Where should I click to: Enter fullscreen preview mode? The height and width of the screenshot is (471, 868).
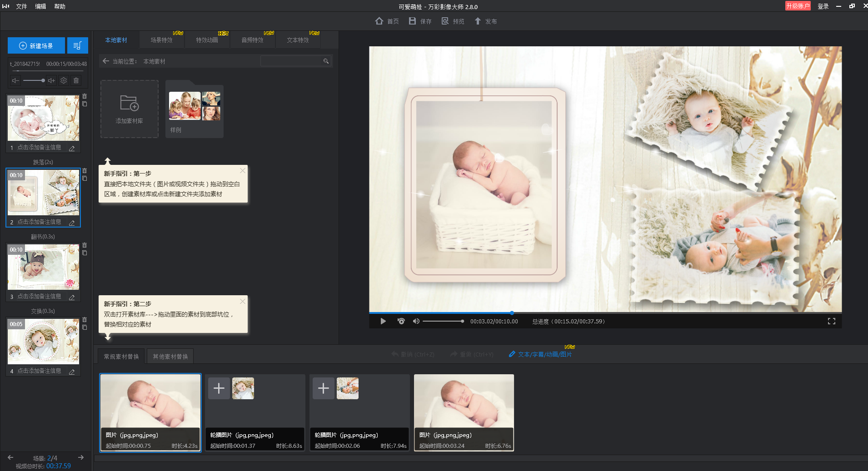tap(831, 321)
